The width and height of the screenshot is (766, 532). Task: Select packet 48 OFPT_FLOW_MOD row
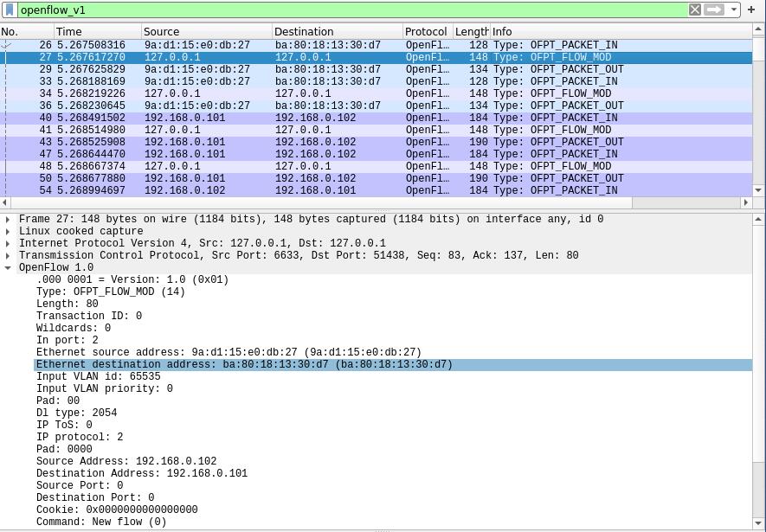point(377,166)
